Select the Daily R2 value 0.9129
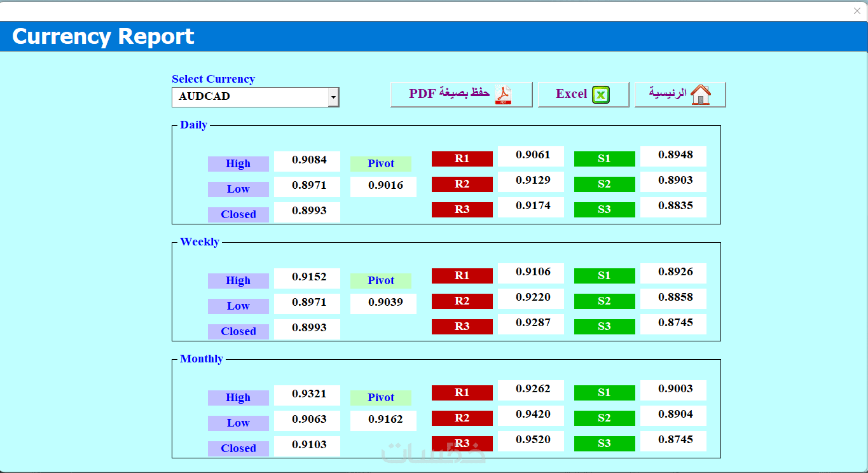 [x=531, y=182]
